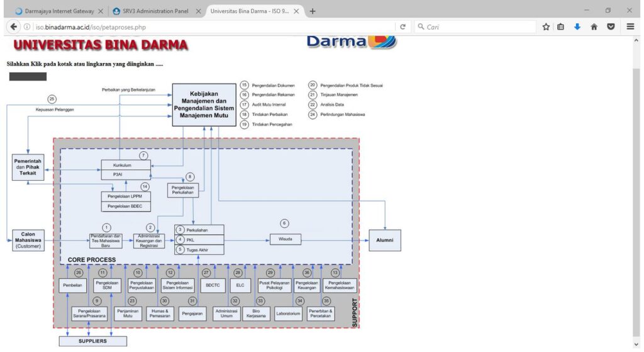This screenshot has height=352, width=644.
Task: Close the Darmajaya Internet Gateway tab
Action: coord(101,11)
